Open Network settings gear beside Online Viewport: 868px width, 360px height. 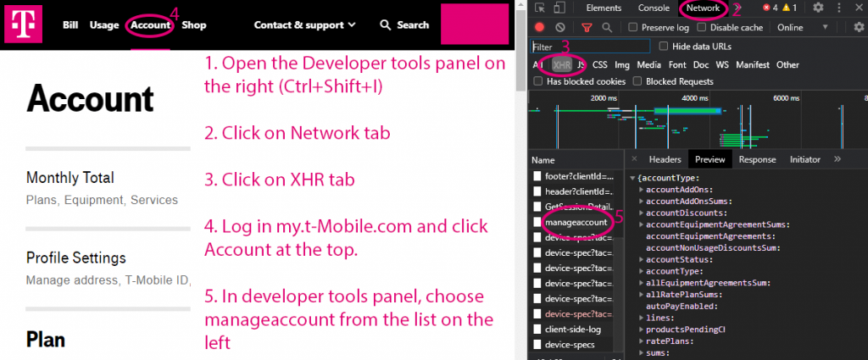[x=860, y=27]
